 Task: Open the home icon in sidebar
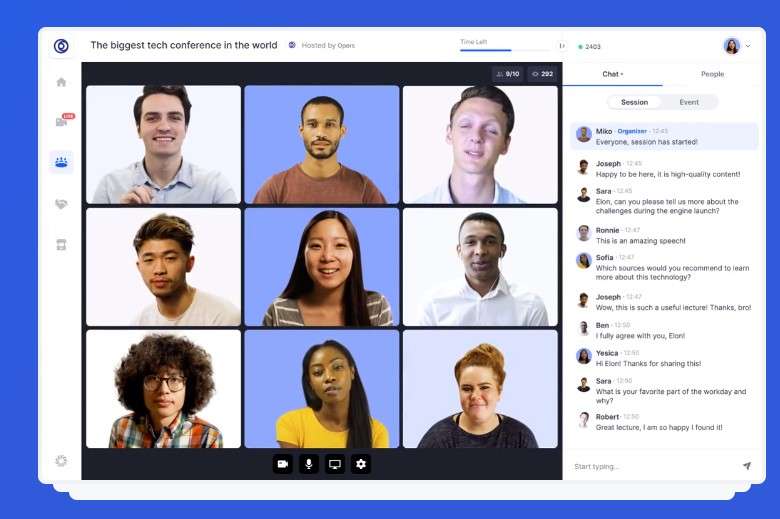tap(61, 82)
